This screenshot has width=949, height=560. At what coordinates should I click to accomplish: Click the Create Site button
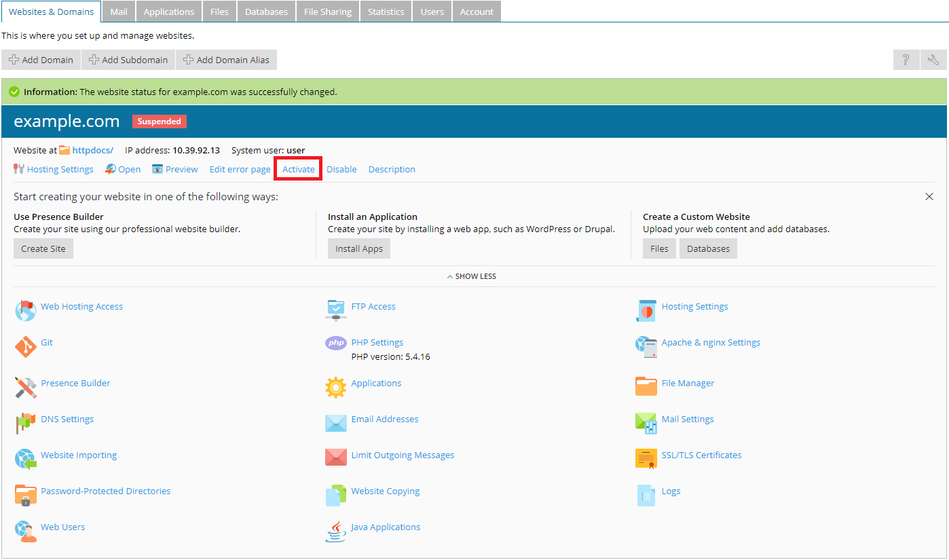pos(43,248)
